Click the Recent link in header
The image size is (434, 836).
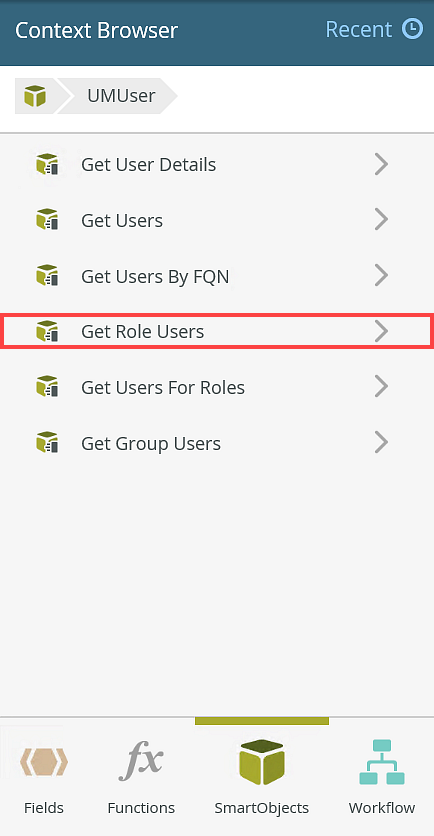pyautogui.click(x=359, y=29)
